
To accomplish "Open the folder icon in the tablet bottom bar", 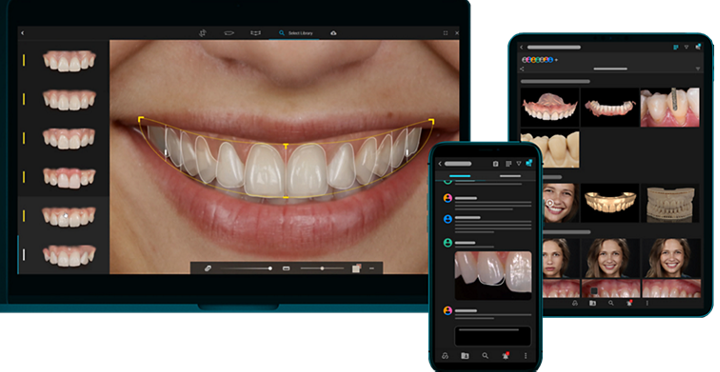I will point(592,304).
